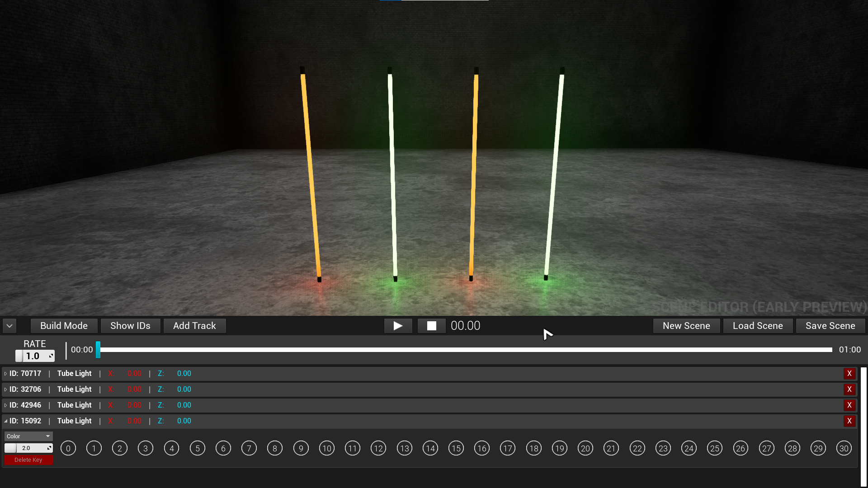Select keyframe circle 30
This screenshot has height=488, width=868.
(x=844, y=448)
